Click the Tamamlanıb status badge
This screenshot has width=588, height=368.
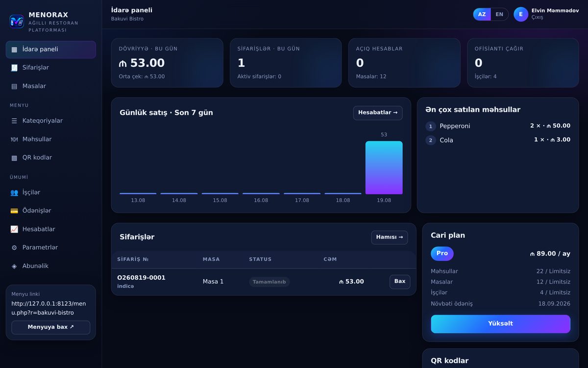269,282
